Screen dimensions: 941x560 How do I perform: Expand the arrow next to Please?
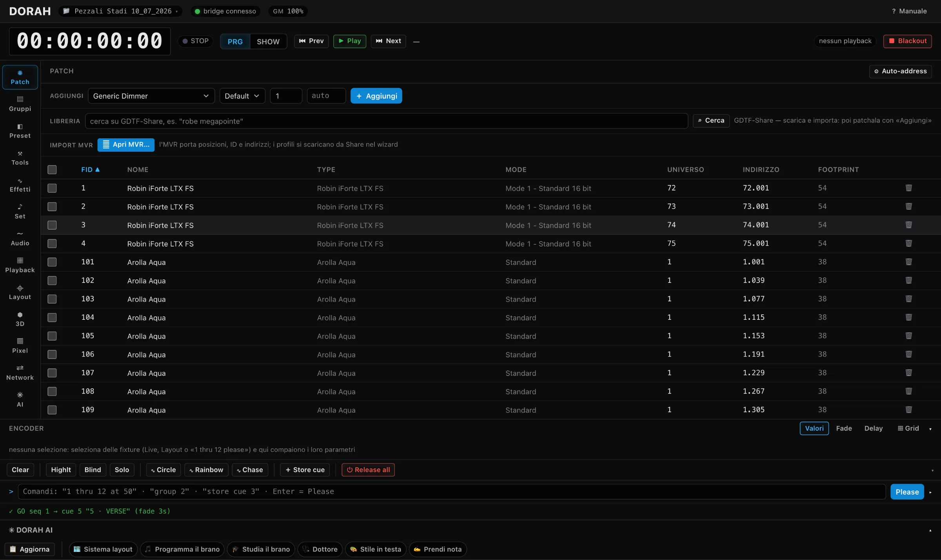(930, 492)
